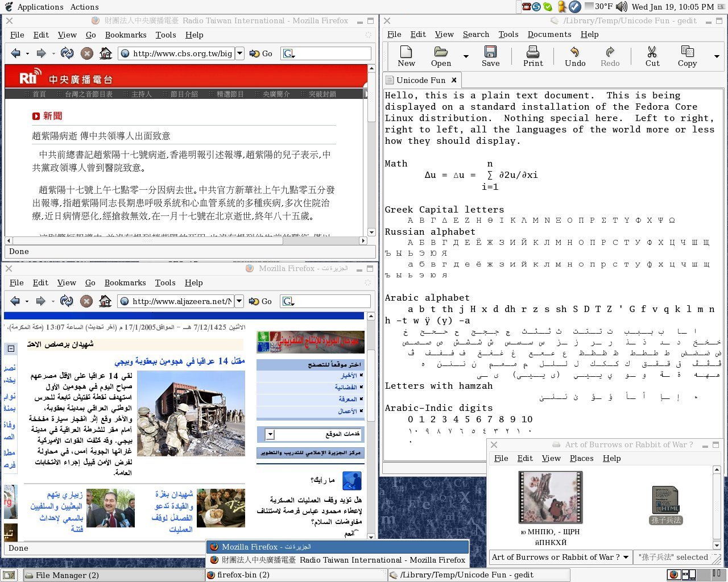Open the Documents menu in gedit
Viewport: 728px width, 582px height.
(x=549, y=34)
